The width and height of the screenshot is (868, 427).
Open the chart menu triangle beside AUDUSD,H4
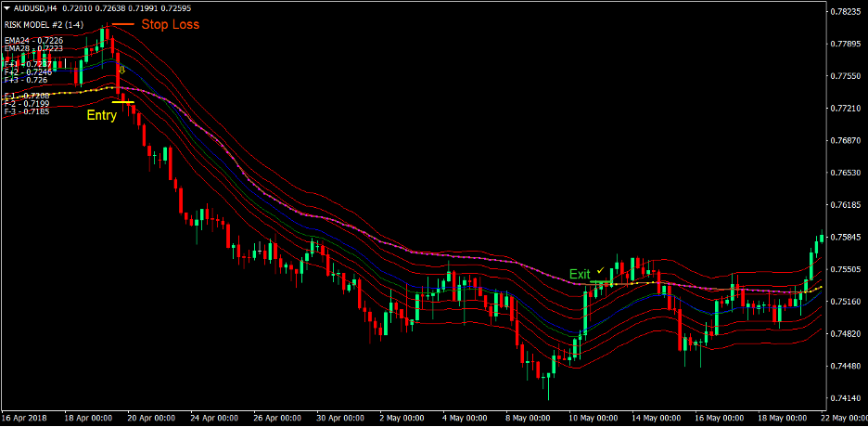(7, 9)
